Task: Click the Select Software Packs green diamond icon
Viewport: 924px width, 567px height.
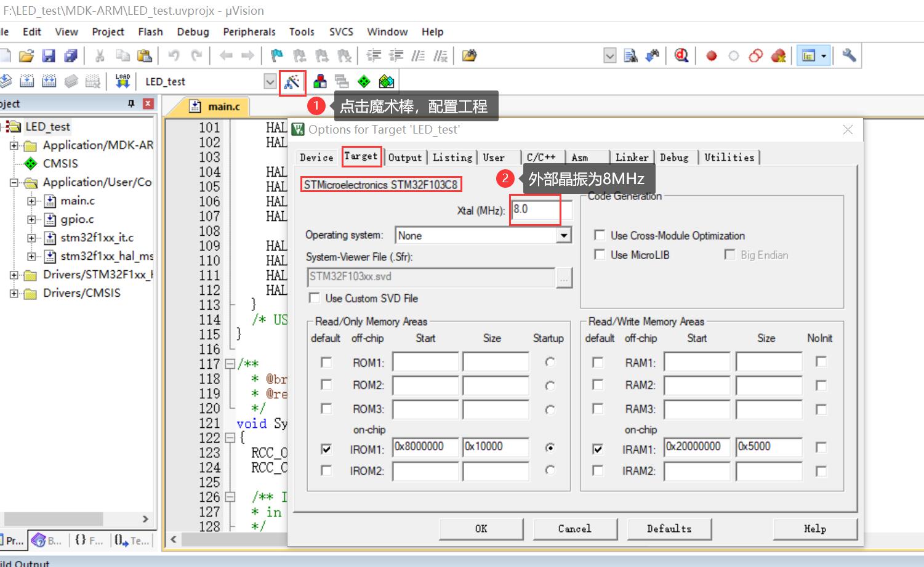Action: (364, 81)
